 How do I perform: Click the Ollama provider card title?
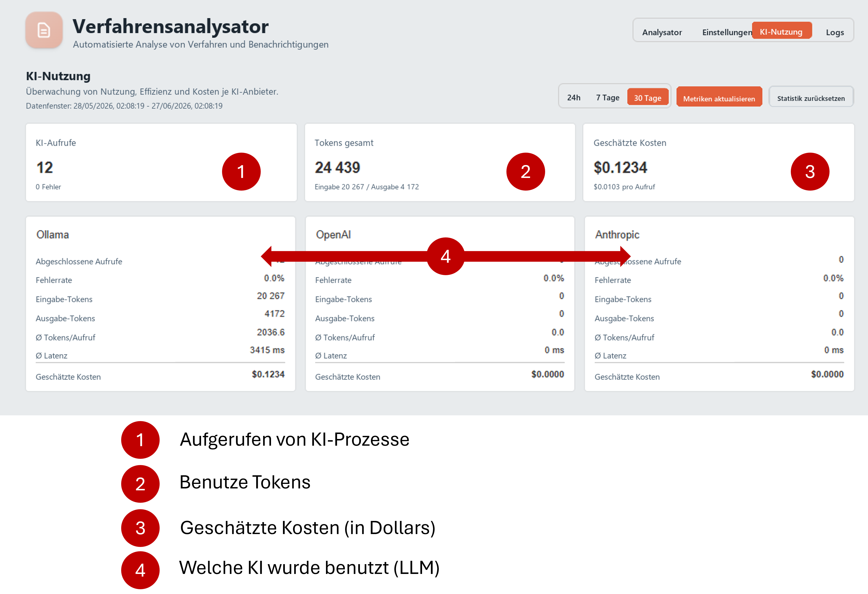(53, 235)
